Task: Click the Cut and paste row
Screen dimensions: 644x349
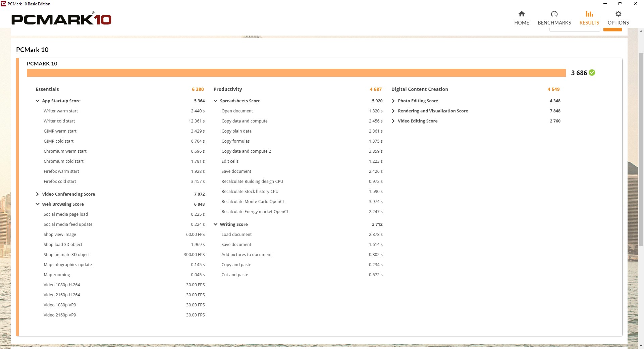Action: coord(302,275)
